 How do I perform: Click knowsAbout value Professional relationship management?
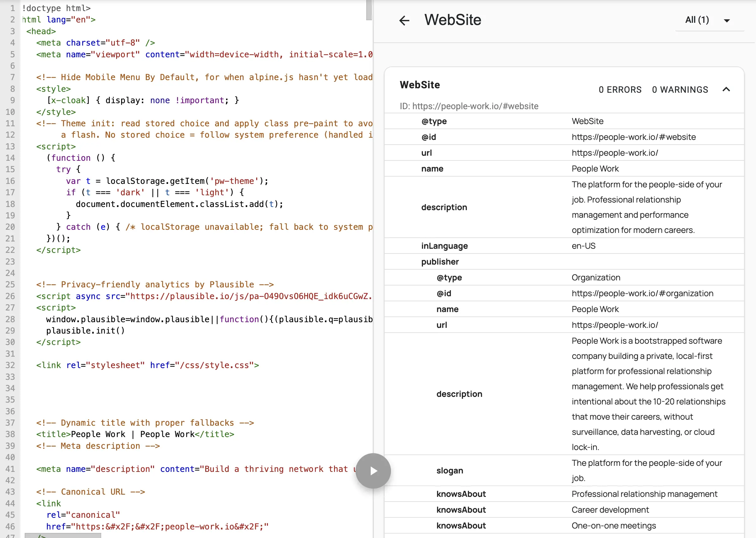tap(644, 494)
